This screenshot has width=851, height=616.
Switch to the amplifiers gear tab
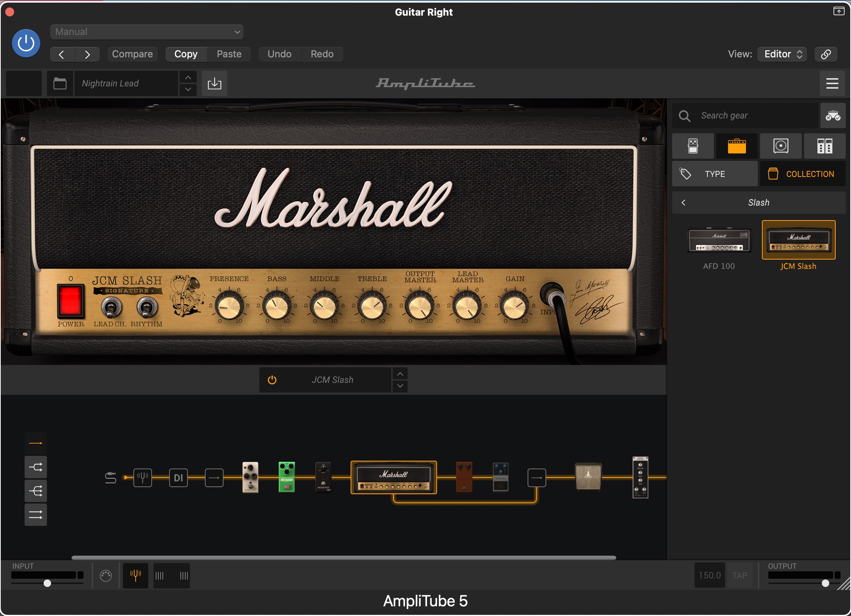click(x=737, y=146)
